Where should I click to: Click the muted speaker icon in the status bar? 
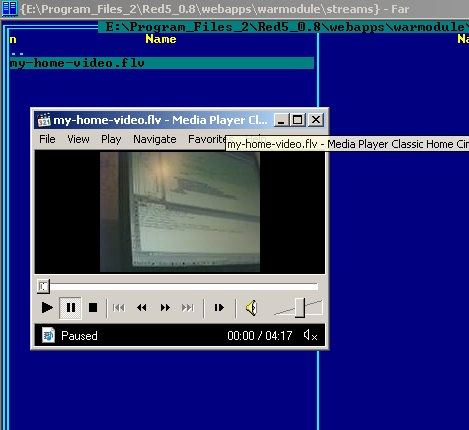[x=310, y=335]
